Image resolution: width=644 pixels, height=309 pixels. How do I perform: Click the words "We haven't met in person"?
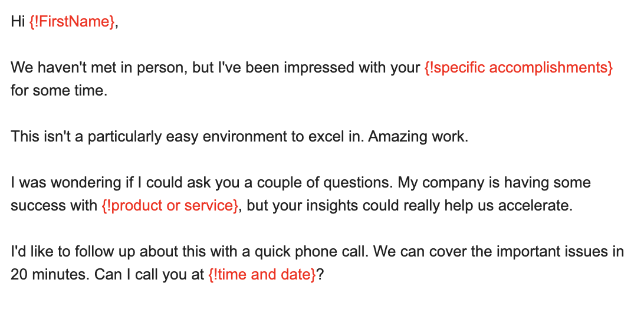[97, 68]
